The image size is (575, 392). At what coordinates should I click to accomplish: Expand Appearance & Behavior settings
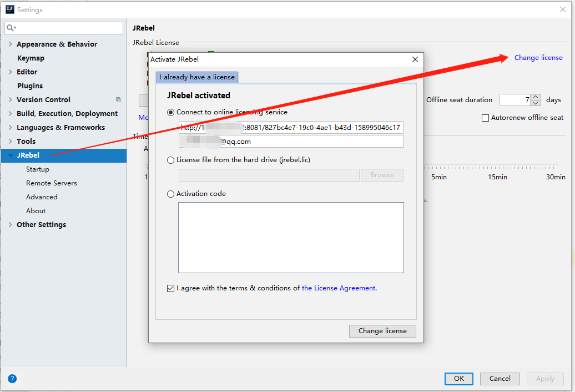pyautogui.click(x=10, y=44)
